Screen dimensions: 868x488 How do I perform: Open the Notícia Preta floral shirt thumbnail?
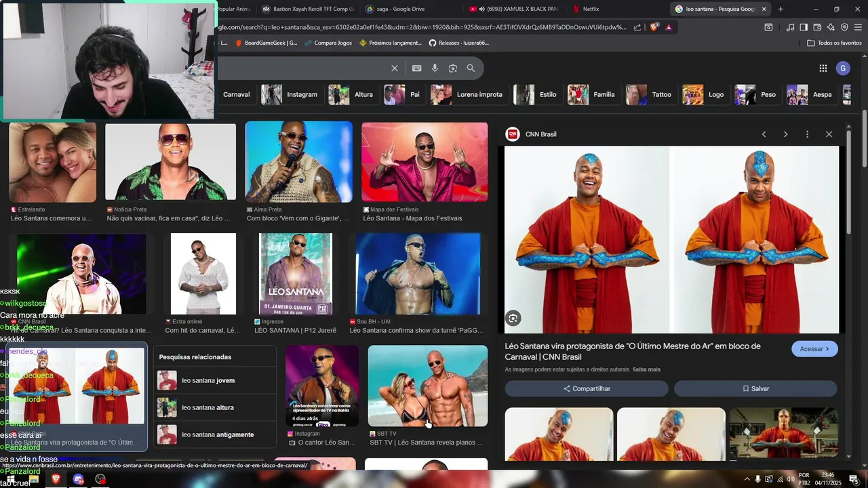[170, 163]
